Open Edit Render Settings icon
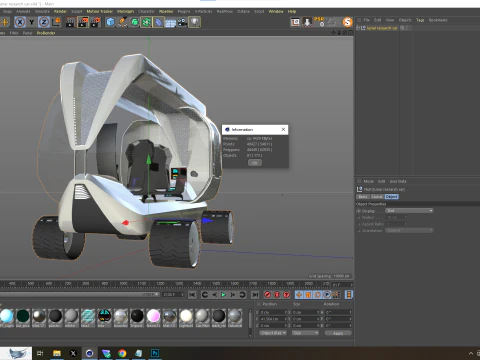Image resolution: width=480 pixels, height=360 pixels. coord(95,22)
